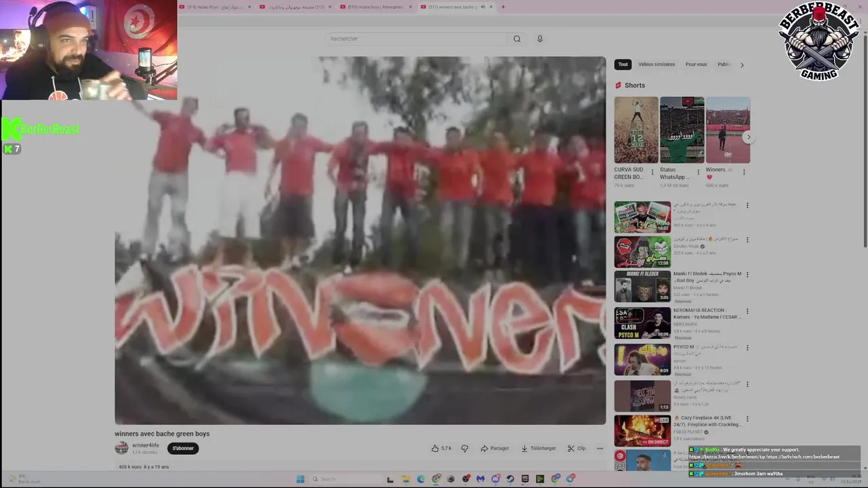The width and height of the screenshot is (868, 488).
Task: Open options menu for Cozy Fireplace 4K video
Action: (747, 420)
